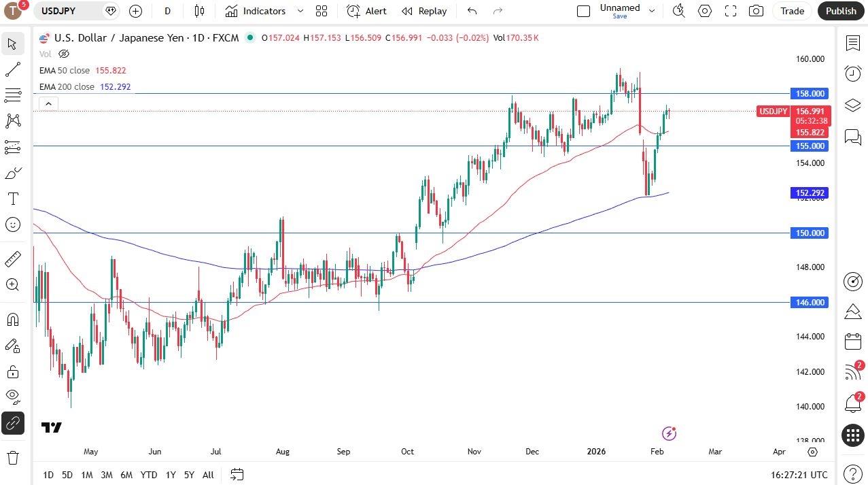868x485 pixels.
Task: Switch to the 5Y timeframe
Action: pos(189,475)
